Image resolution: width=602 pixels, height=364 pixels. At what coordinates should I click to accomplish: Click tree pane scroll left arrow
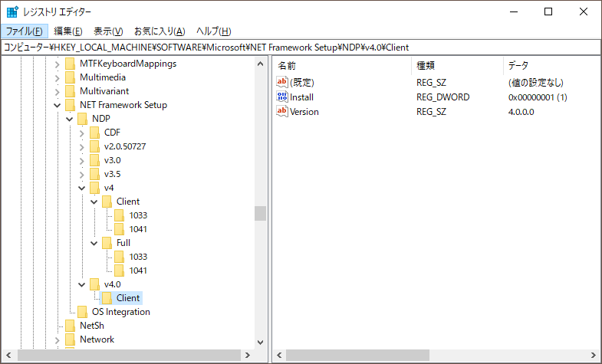click(x=9, y=355)
